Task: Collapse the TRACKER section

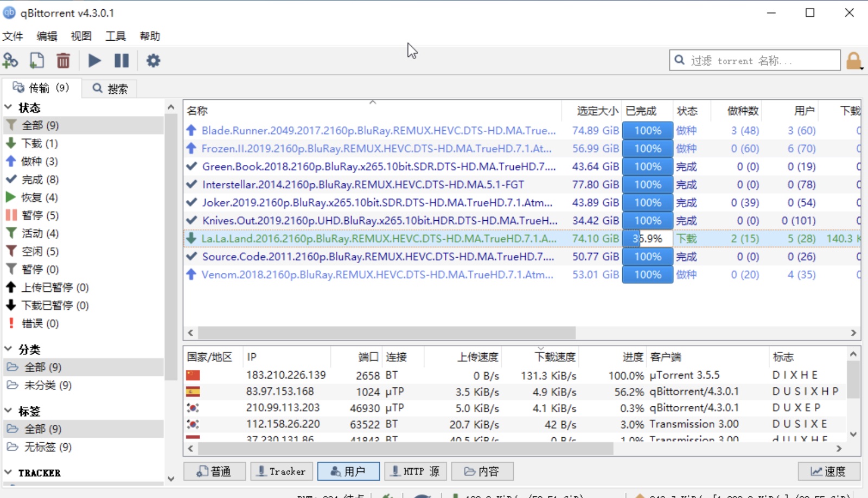Action: (x=8, y=473)
